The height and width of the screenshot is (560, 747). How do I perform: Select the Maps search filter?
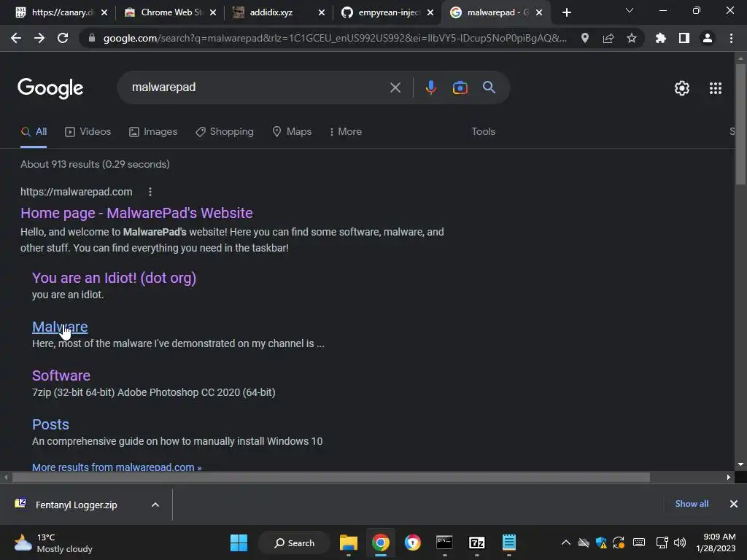tap(292, 131)
